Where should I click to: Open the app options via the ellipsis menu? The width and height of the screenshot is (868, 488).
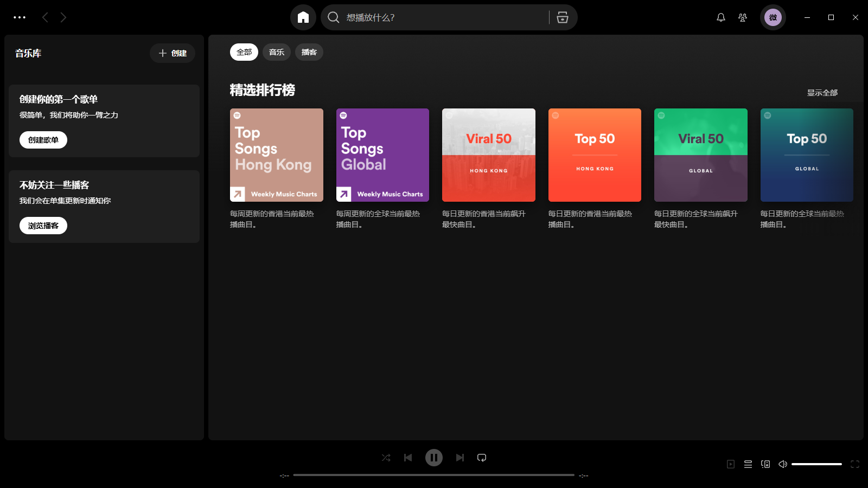pos(20,17)
